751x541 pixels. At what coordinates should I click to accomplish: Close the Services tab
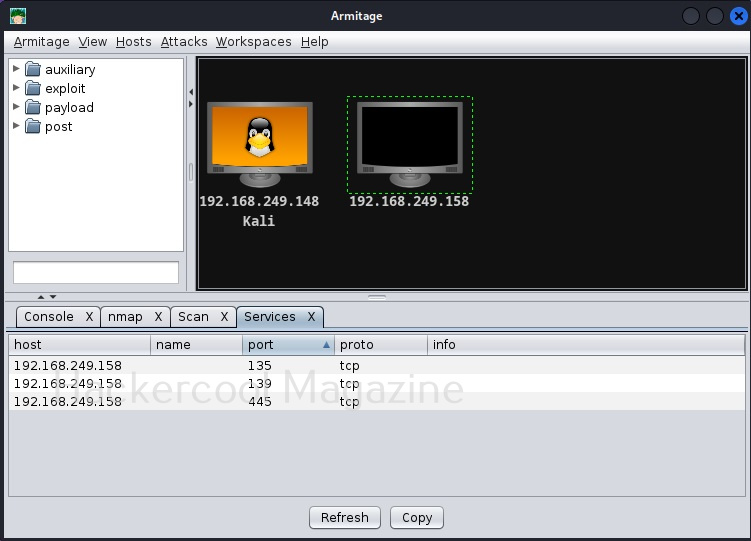pyautogui.click(x=311, y=317)
